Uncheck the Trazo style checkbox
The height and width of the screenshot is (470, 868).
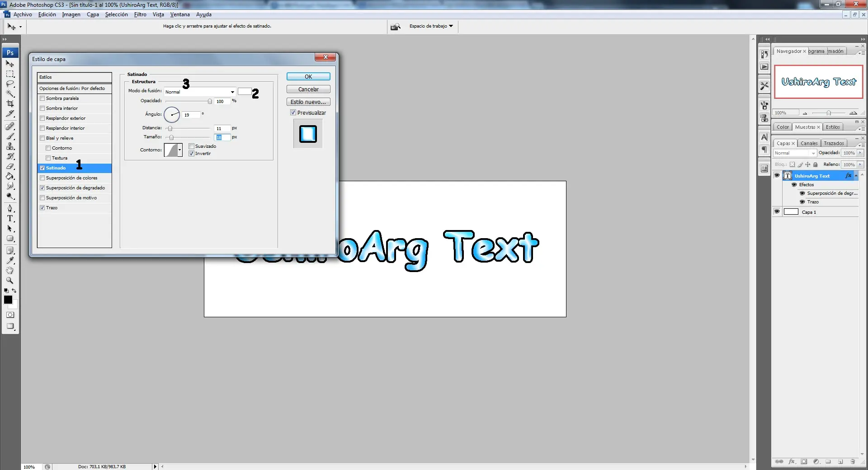[42, 207]
